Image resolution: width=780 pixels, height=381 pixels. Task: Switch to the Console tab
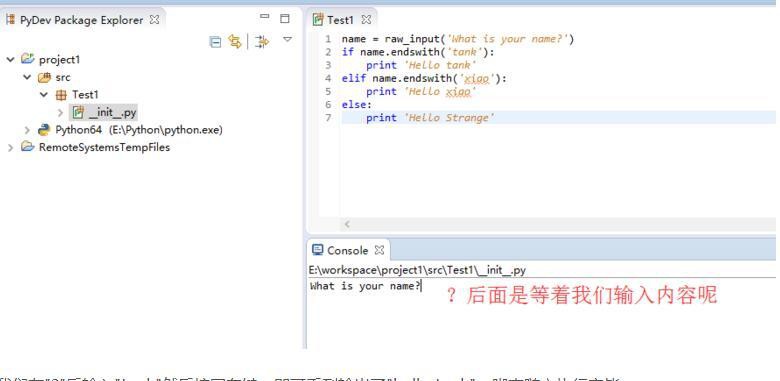click(x=347, y=250)
